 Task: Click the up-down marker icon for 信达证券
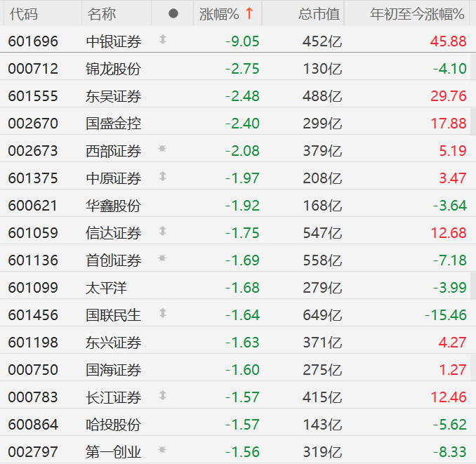(x=163, y=231)
